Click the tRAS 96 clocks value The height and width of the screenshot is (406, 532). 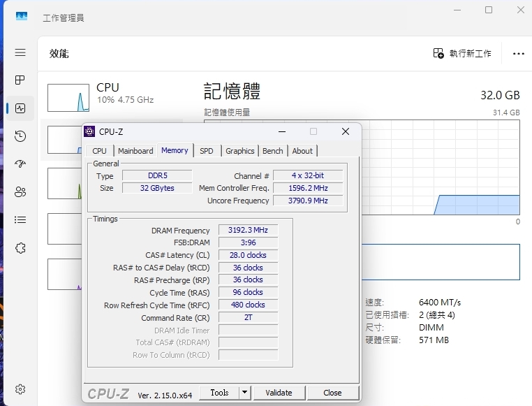(249, 292)
